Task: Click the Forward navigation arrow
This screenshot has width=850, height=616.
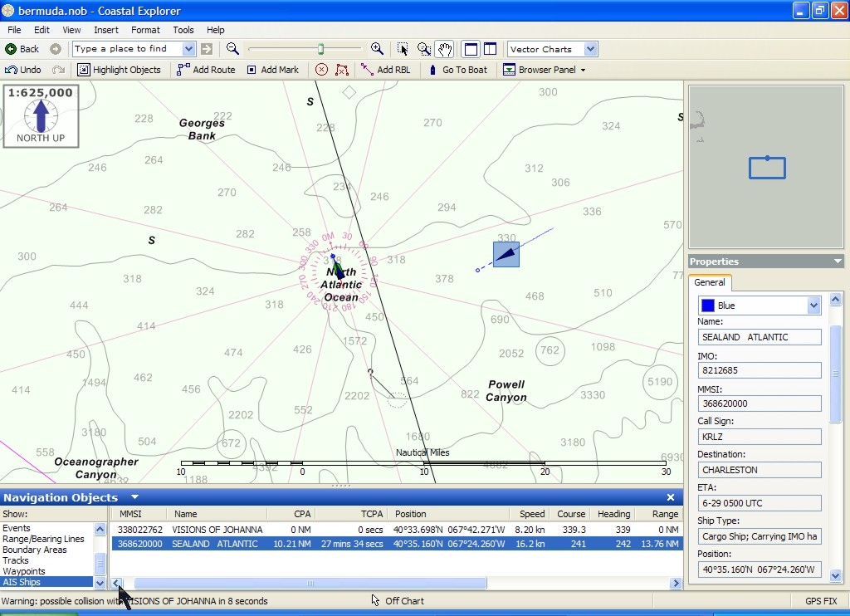Action: click(x=56, y=49)
